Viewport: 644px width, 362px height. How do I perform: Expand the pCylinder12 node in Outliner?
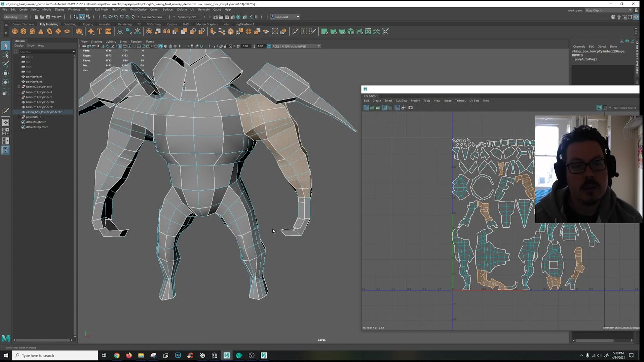(x=19, y=117)
